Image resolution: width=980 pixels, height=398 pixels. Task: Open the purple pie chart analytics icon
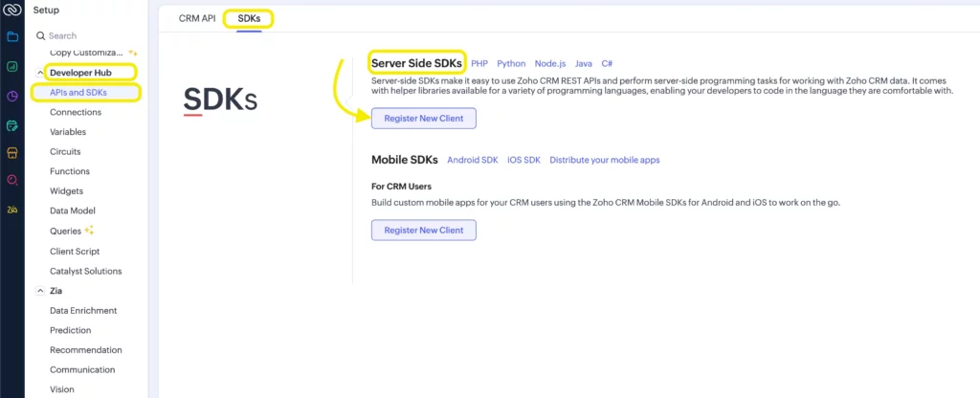pyautogui.click(x=11, y=97)
